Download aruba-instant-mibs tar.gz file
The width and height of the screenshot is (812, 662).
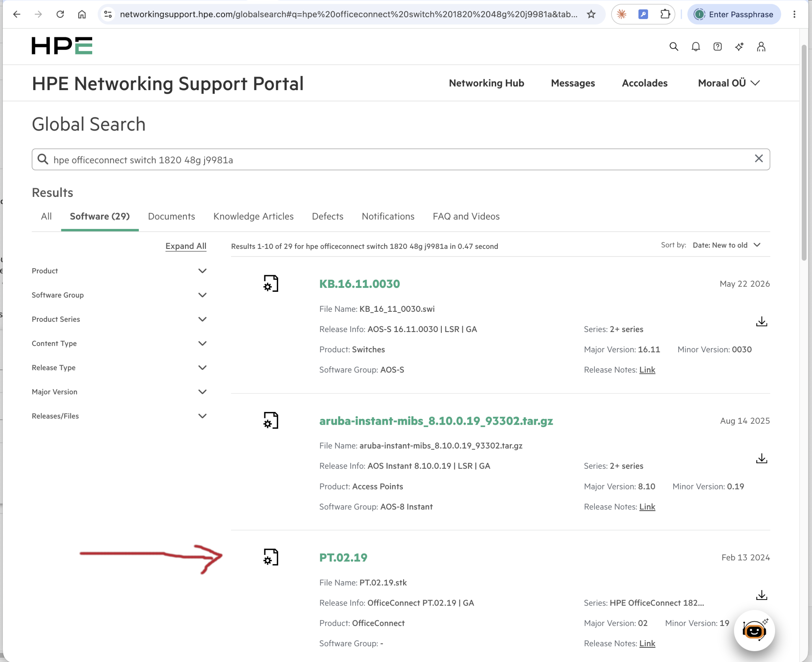pyautogui.click(x=762, y=458)
